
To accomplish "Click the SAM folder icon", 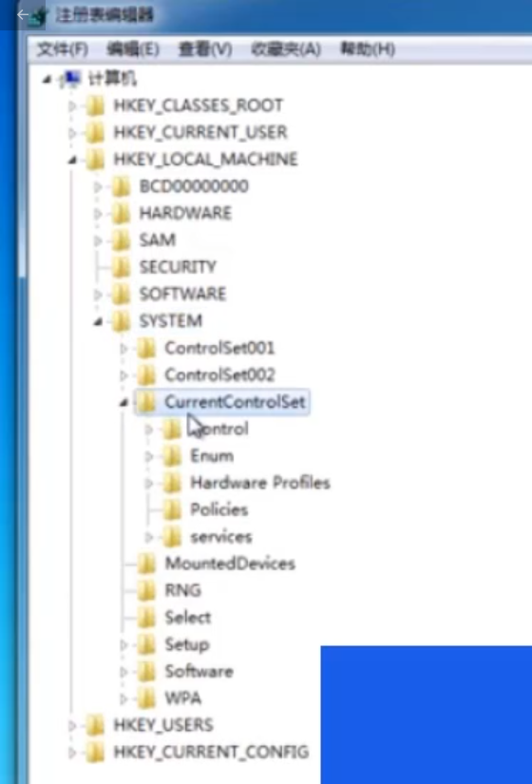I will 121,240.
